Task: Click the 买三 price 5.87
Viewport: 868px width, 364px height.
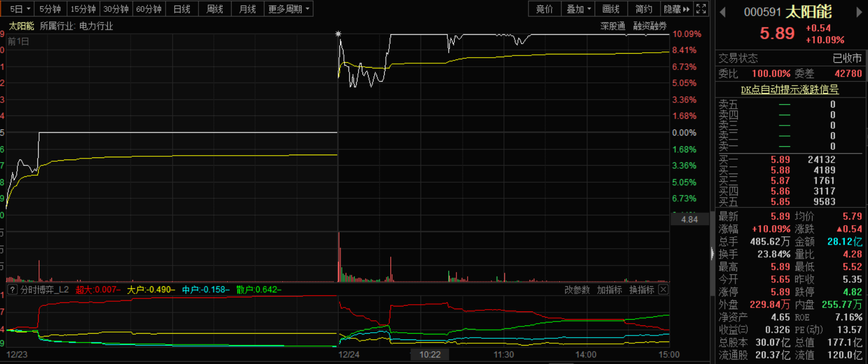Action: (780, 181)
